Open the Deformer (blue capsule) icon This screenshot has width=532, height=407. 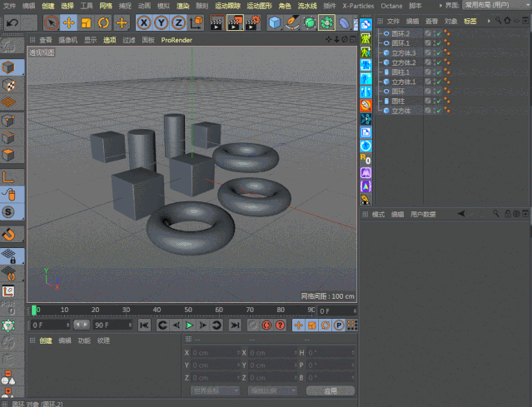344,23
